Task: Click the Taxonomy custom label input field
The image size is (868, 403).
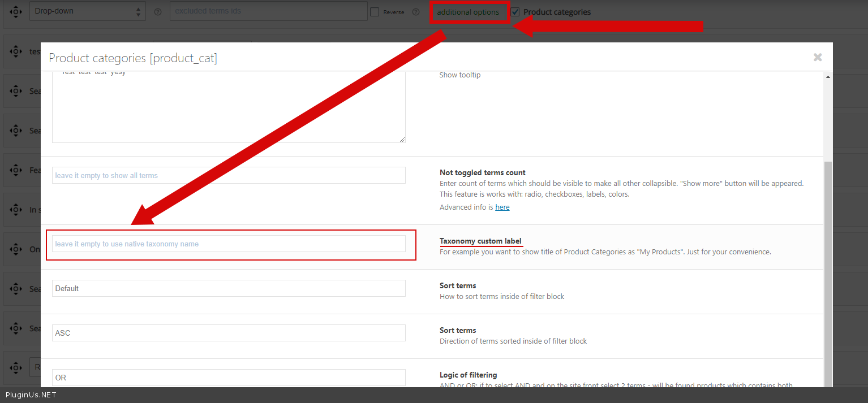Action: click(x=229, y=244)
